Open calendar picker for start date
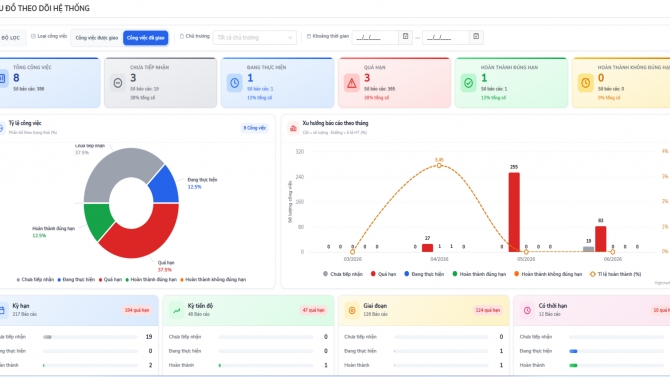This screenshot has height=377, width=670. (406, 37)
